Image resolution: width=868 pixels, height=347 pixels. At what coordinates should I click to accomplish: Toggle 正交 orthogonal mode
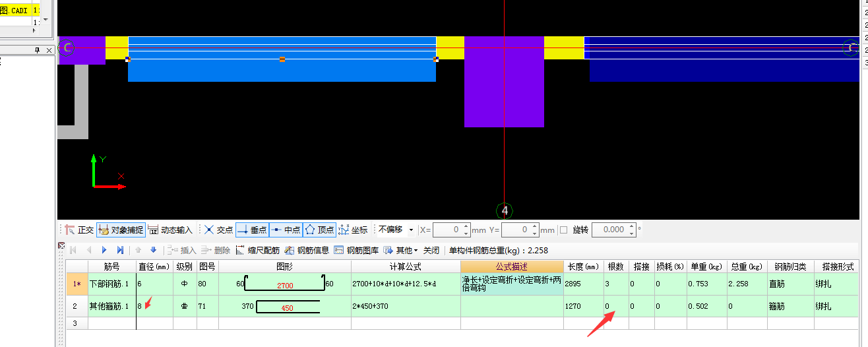[x=79, y=230]
